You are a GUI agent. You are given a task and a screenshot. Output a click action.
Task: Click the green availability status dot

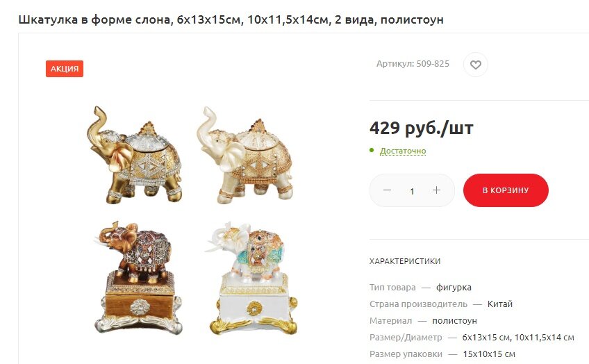point(372,150)
